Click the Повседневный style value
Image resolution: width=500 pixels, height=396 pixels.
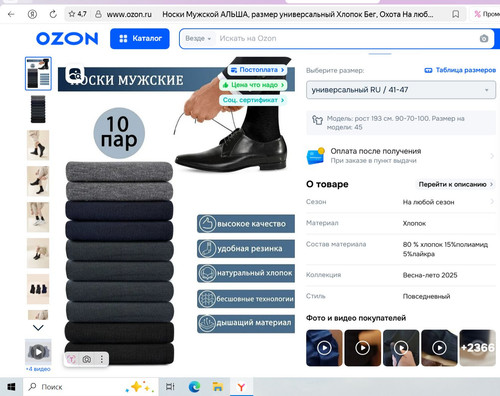coord(426,296)
